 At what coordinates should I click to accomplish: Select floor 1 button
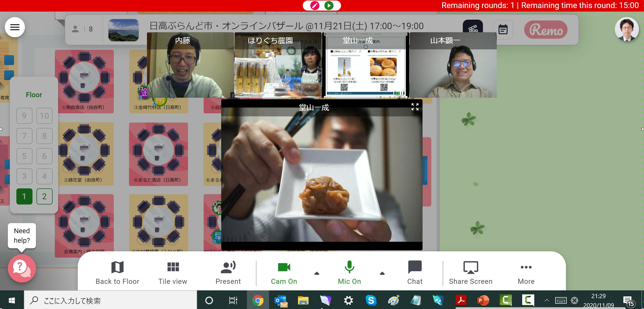(x=24, y=196)
